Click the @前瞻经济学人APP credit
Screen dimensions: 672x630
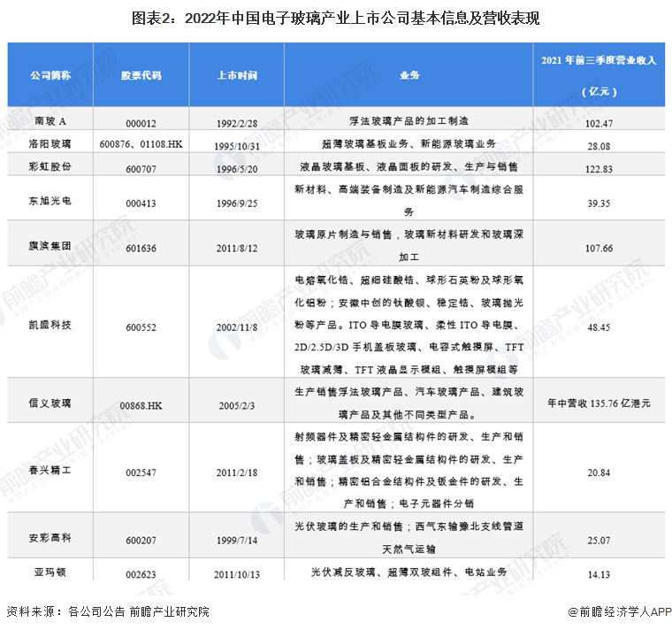point(620,611)
